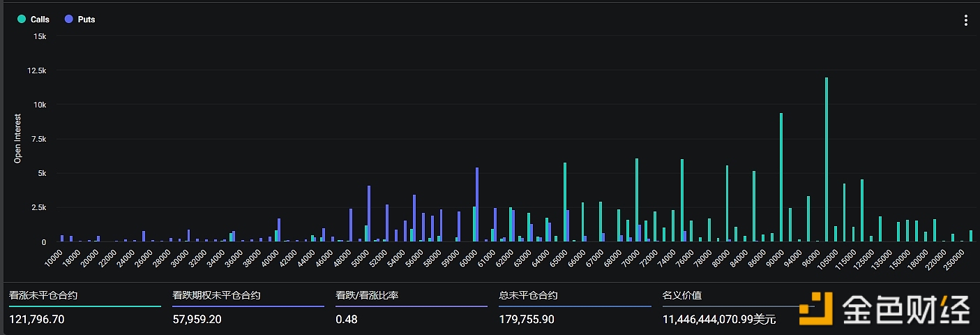Toggle the Puts series in the legend

coord(80,20)
